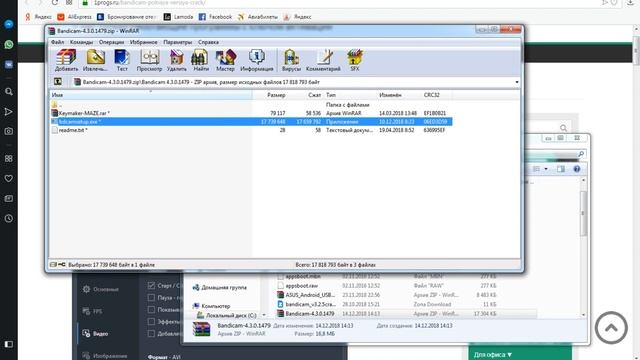Sort by the CRC32 column header
Screen dimensions: 640x360
(436, 95)
